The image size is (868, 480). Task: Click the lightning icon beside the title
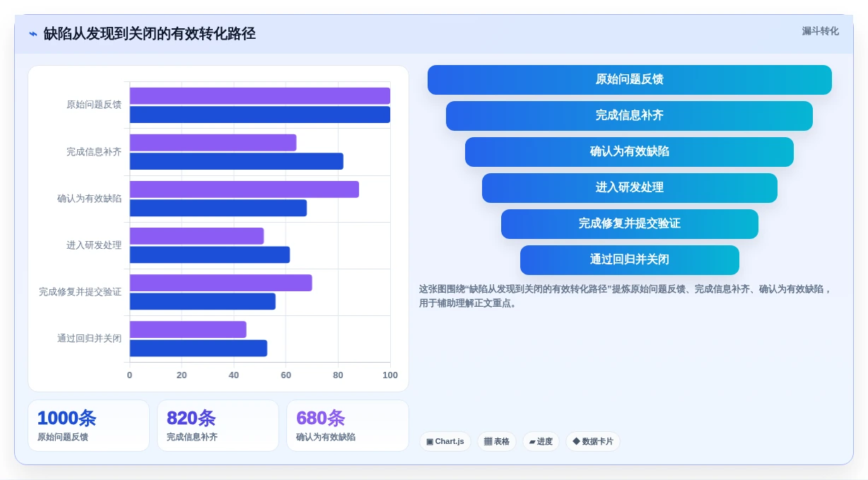coord(33,34)
